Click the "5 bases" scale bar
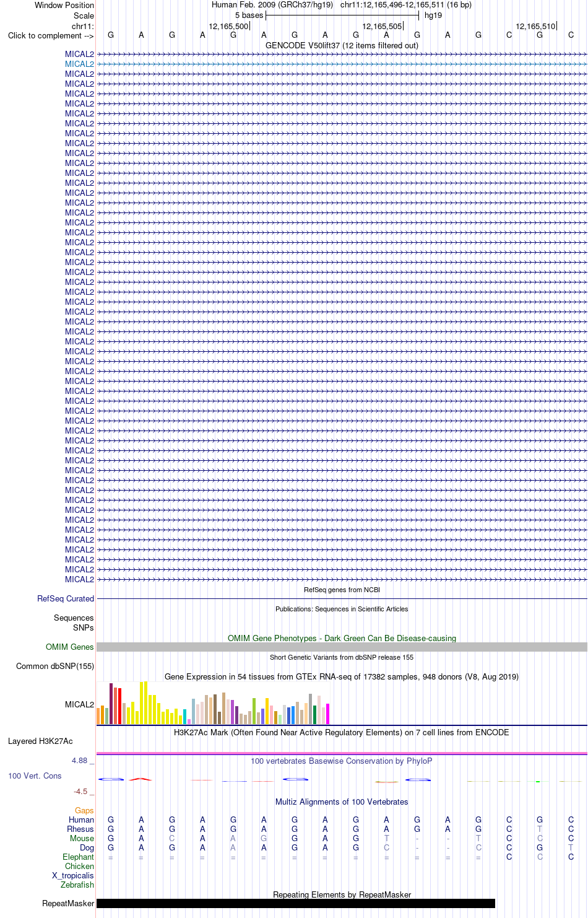 (x=342, y=15)
